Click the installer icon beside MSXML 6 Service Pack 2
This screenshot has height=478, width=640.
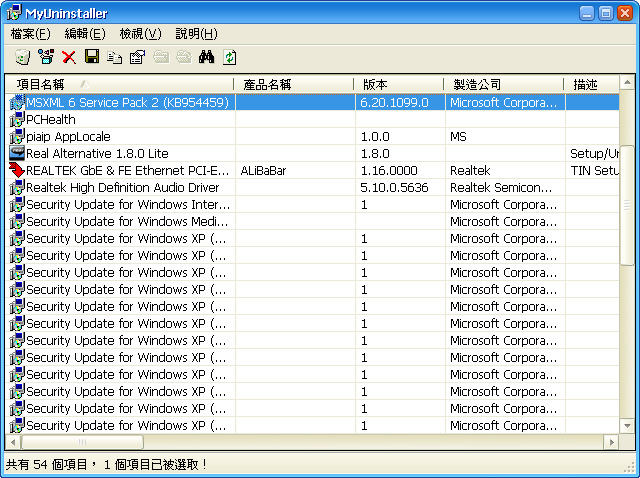17,102
